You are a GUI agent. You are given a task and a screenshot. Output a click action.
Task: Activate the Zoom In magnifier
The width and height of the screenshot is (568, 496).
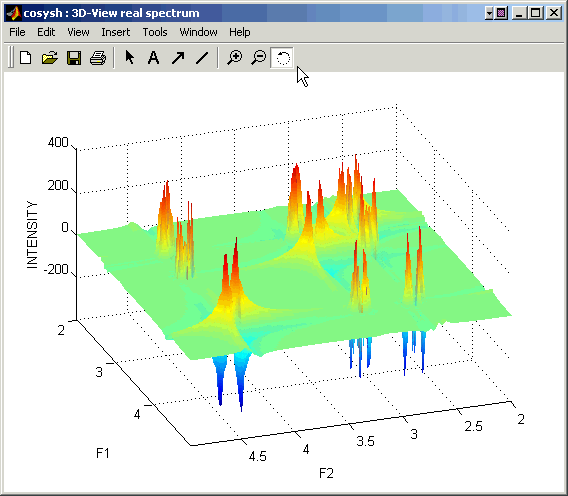pyautogui.click(x=235, y=58)
